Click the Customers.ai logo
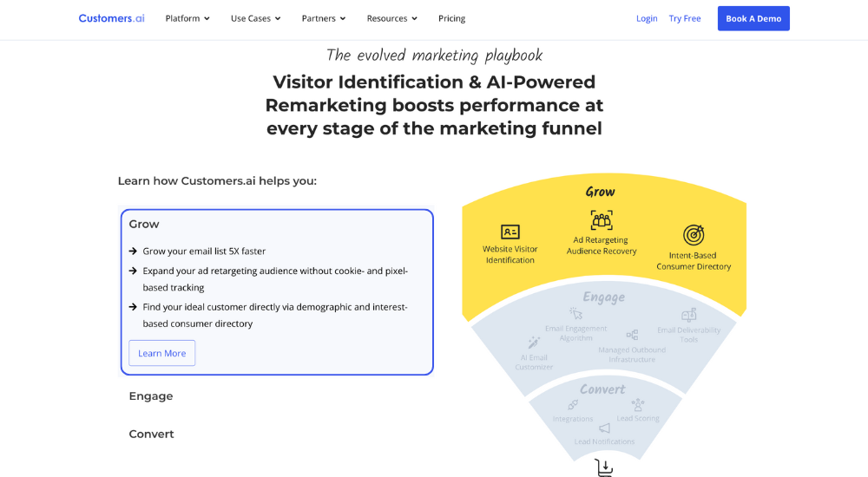Screen dimensions: 868x477 pos(111,18)
